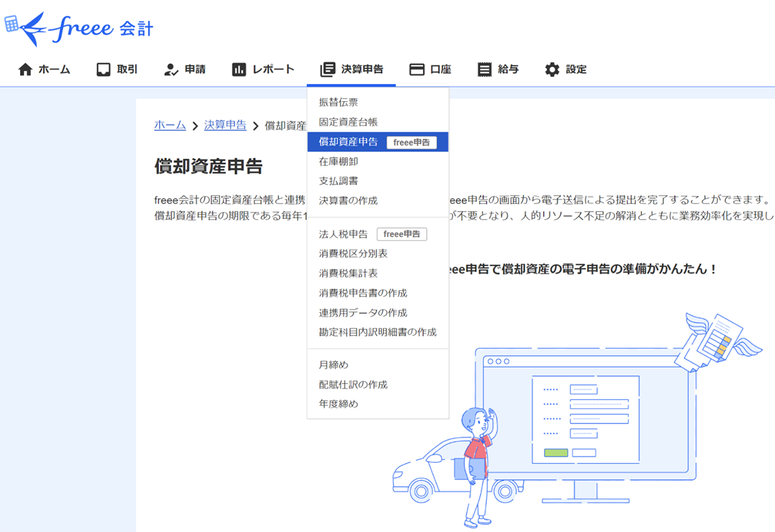Select 固定資産台帳 from the dropdown
Image resolution: width=775 pixels, height=532 pixels.
tap(378, 121)
